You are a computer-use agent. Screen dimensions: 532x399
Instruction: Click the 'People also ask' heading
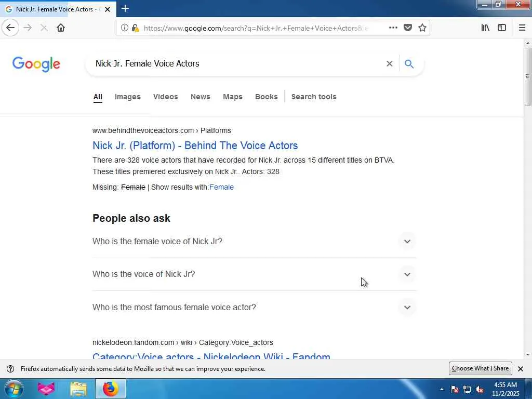[131, 218]
